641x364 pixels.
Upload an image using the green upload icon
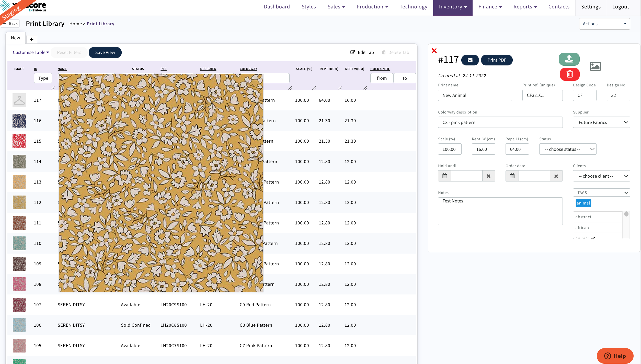(569, 59)
